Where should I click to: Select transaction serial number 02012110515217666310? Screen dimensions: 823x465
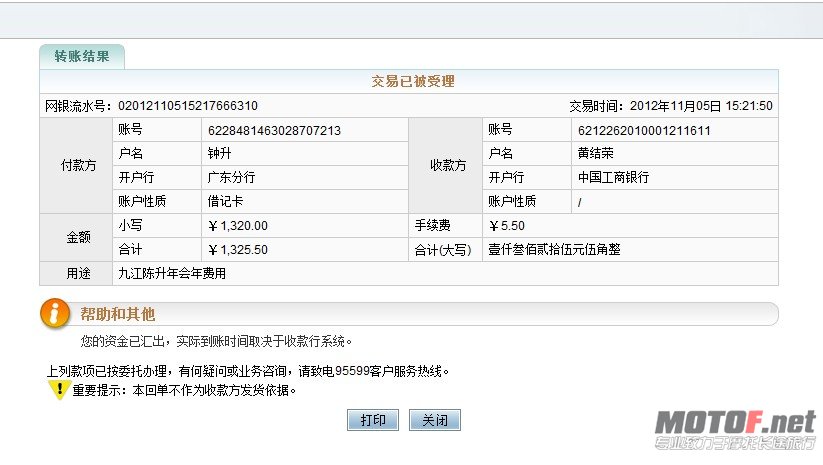[188, 106]
